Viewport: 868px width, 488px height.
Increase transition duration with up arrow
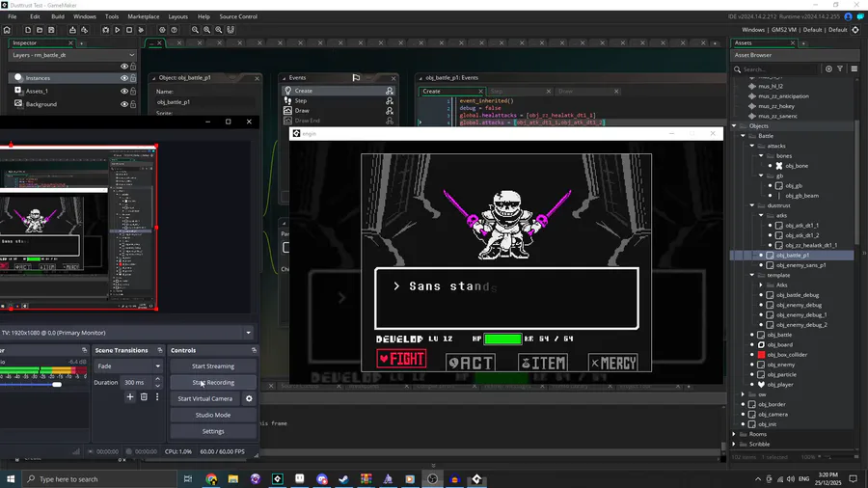[158, 379]
